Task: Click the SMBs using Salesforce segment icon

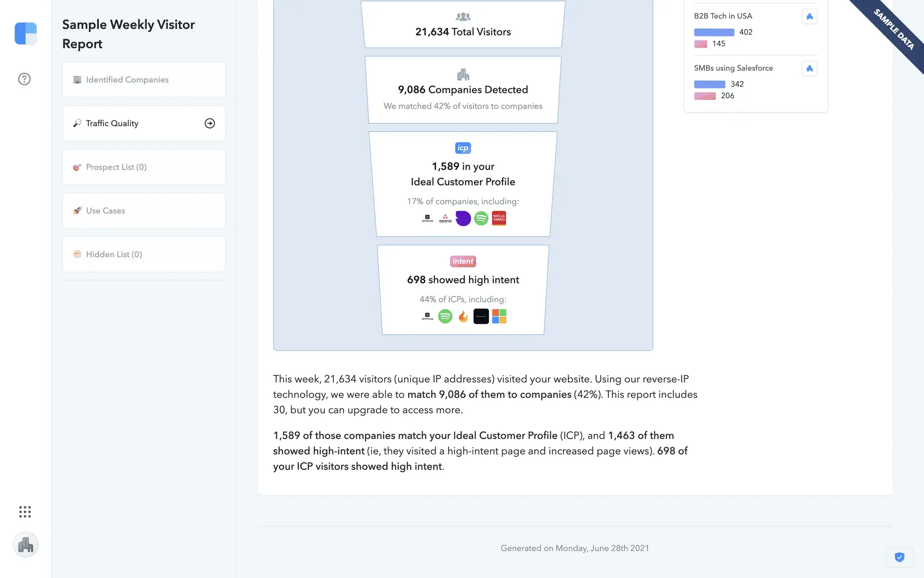Action: pos(809,68)
